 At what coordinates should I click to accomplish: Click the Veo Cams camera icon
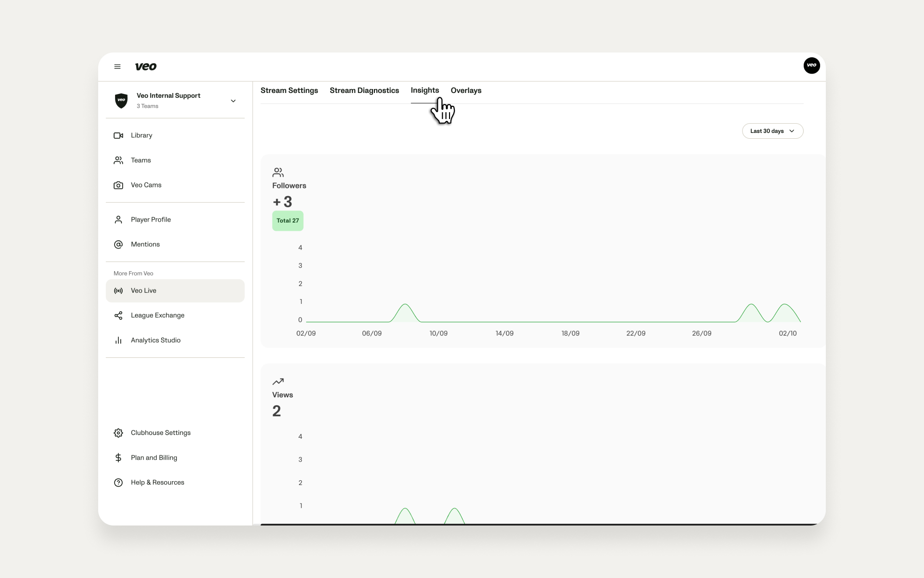click(118, 185)
